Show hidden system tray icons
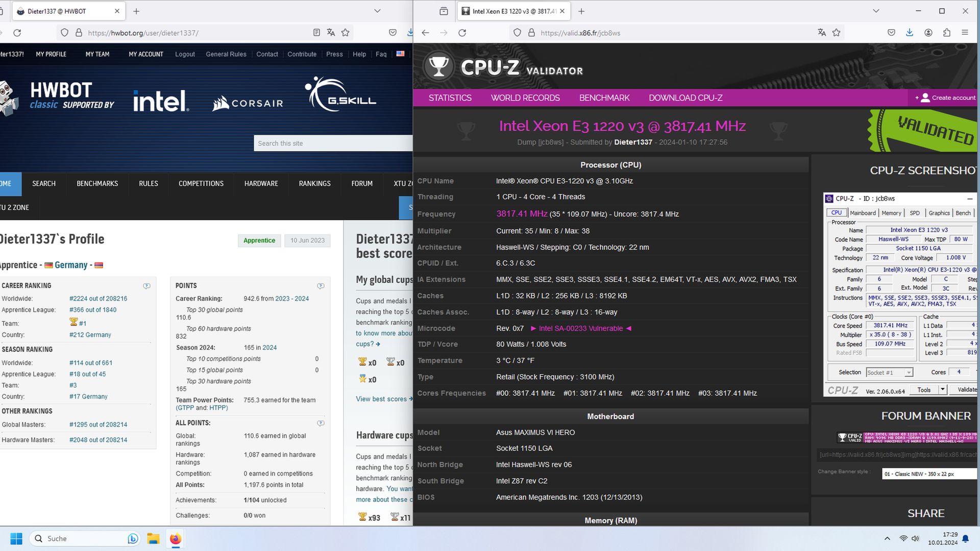The height and width of the screenshot is (551, 980). tap(887, 539)
